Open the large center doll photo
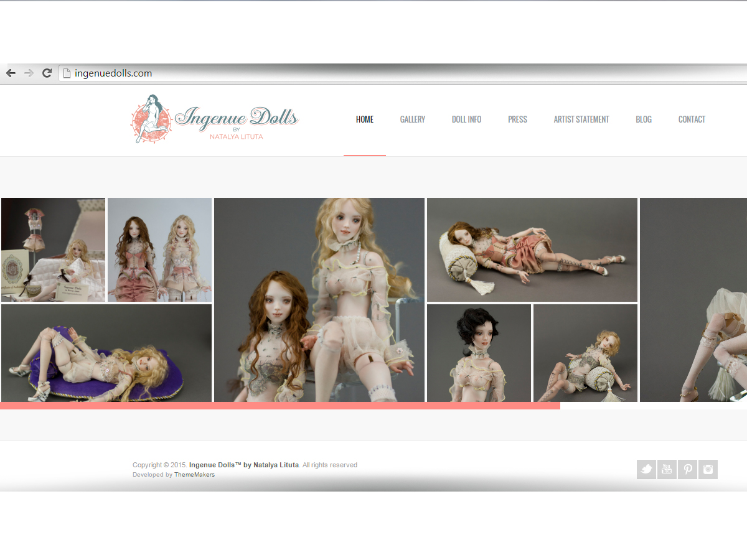 point(319,299)
